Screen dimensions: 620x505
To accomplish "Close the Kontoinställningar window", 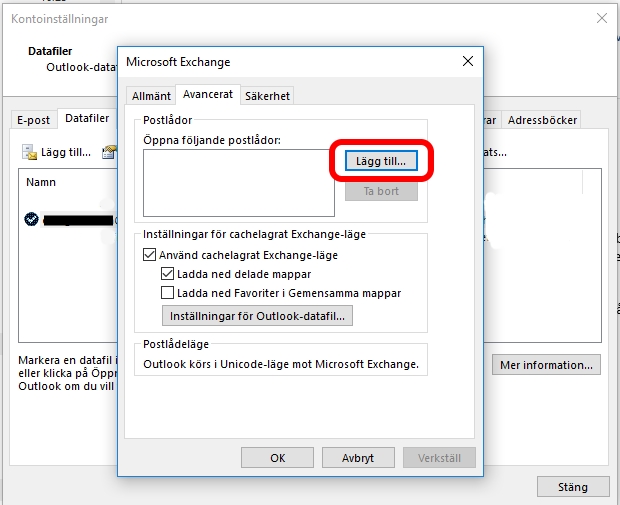I will click(x=602, y=18).
